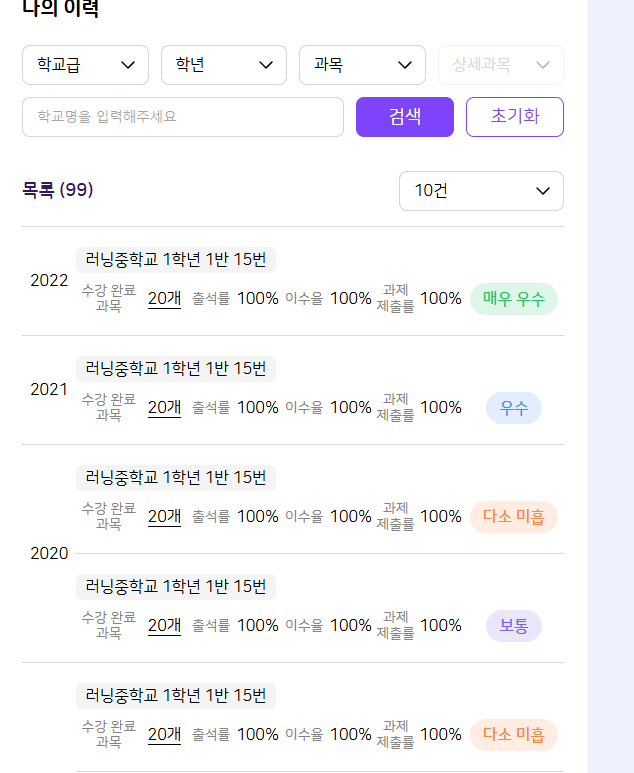The width and height of the screenshot is (634, 773).
Task: Click the blue 우수 badge for 2021
Action: [513, 407]
